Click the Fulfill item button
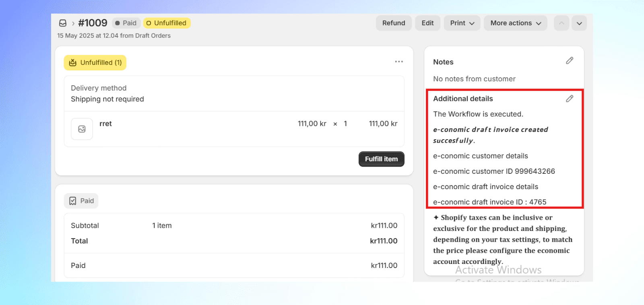644x305 pixels. pyautogui.click(x=381, y=159)
